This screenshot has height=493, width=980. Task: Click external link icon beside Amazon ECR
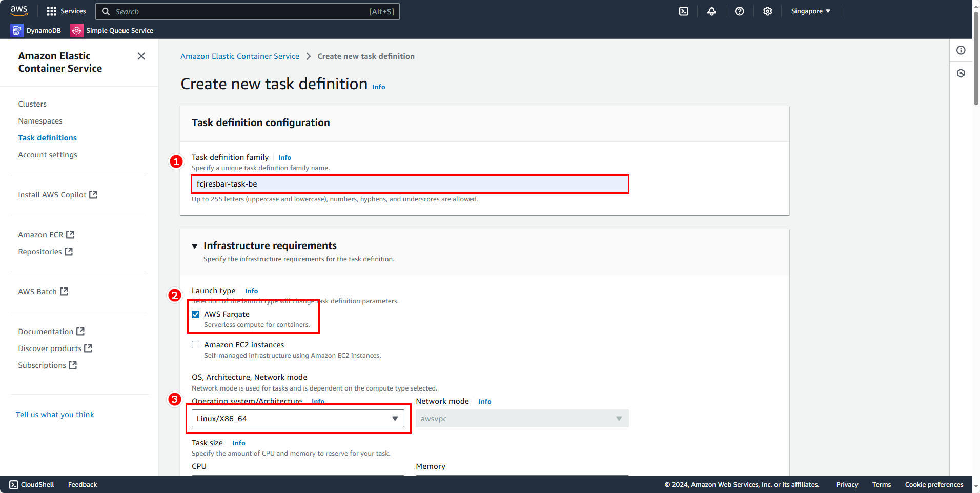pos(70,235)
